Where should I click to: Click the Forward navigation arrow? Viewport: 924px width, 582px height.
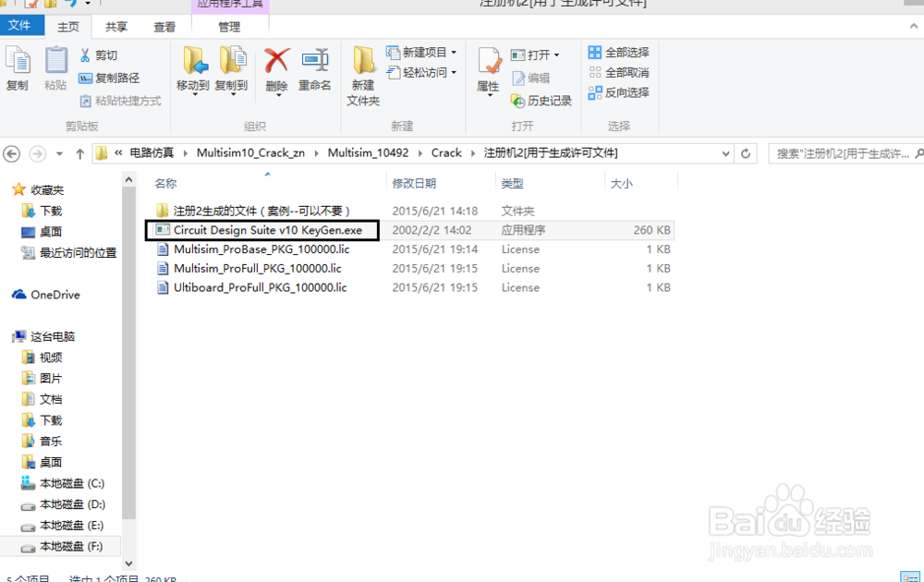coord(38,153)
